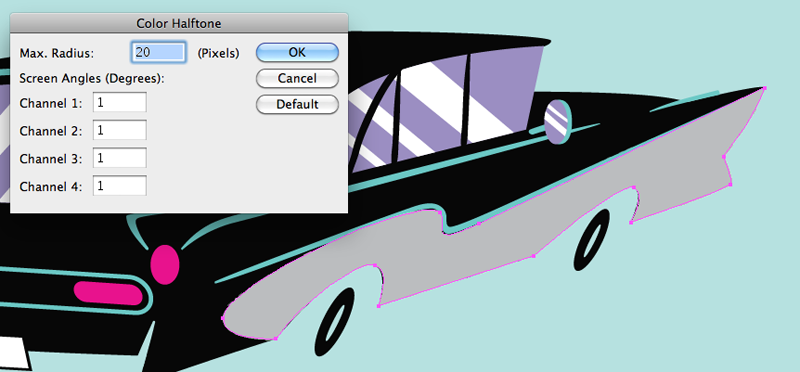
Task: Click the oblong pink tail light
Action: [x=108, y=293]
